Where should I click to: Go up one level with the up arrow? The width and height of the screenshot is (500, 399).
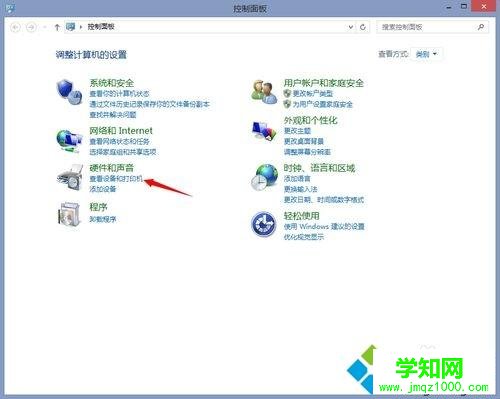coord(57,27)
